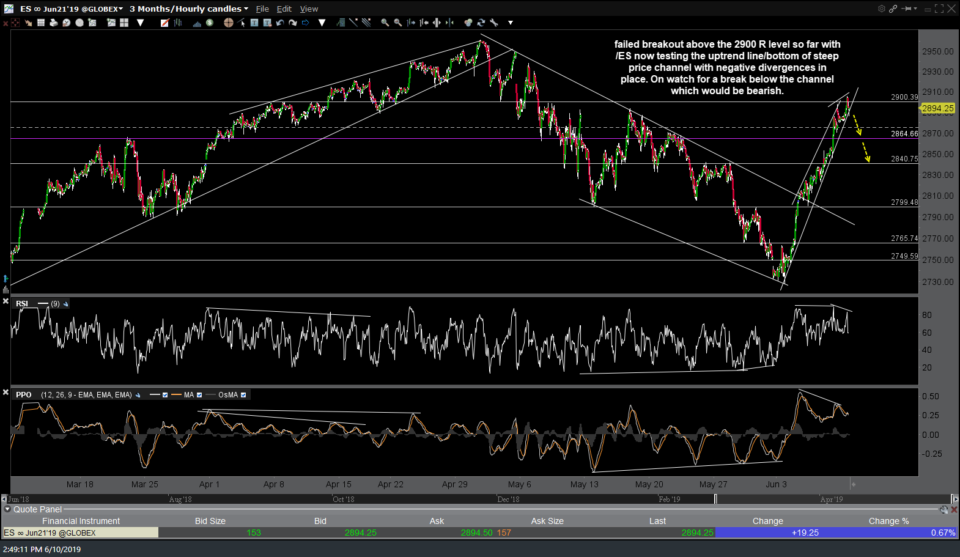Click the text annotation T icon

tap(254, 23)
